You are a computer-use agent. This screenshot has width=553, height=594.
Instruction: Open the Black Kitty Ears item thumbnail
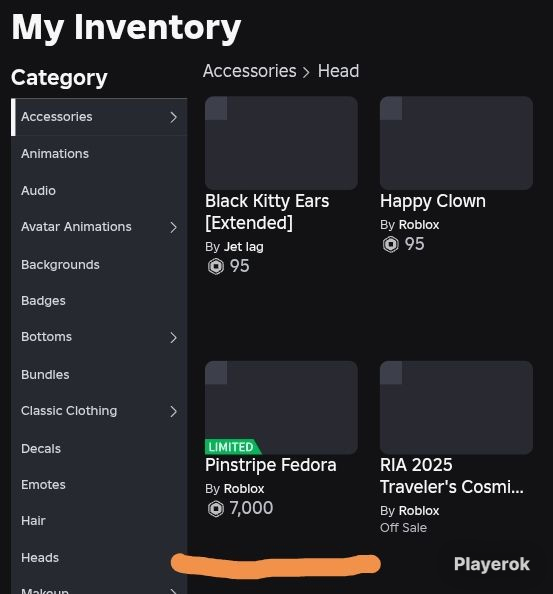coord(281,143)
